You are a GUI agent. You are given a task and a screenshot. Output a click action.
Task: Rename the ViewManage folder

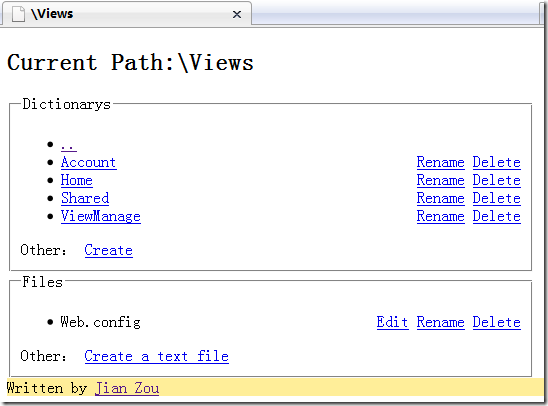pyautogui.click(x=441, y=216)
